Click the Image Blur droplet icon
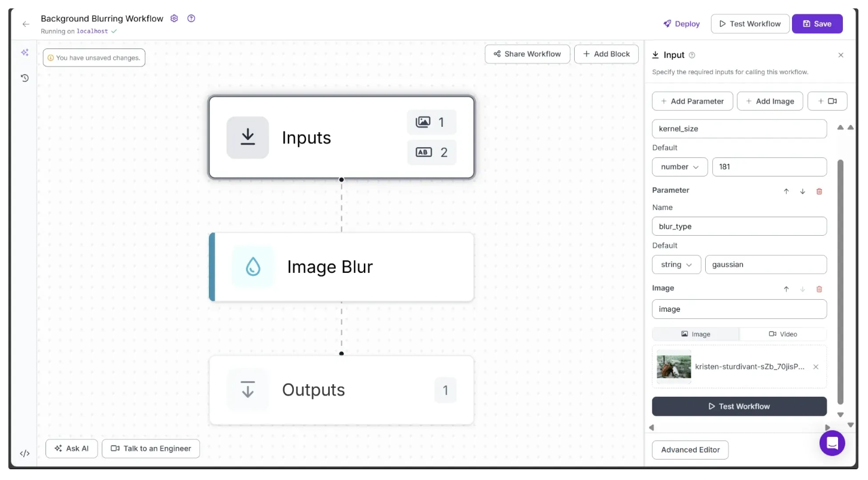 (253, 267)
